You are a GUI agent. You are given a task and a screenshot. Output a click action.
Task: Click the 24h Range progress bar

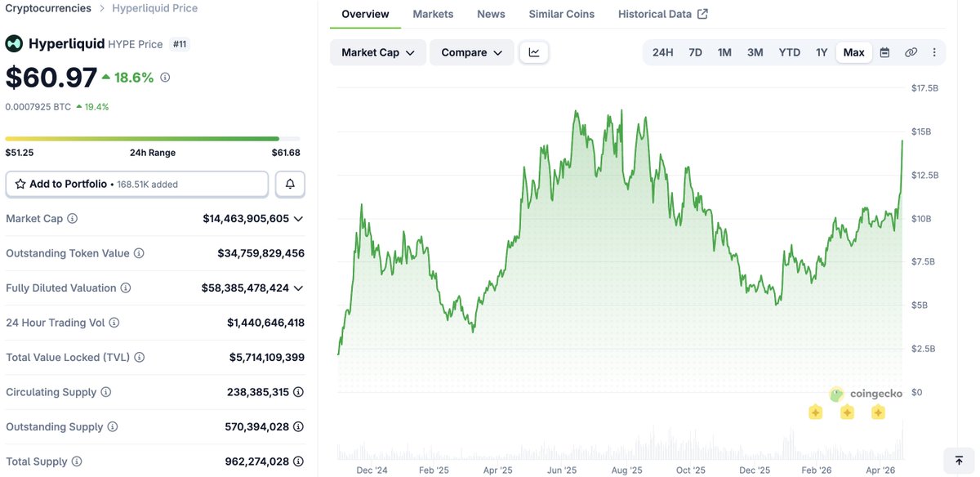(x=153, y=139)
